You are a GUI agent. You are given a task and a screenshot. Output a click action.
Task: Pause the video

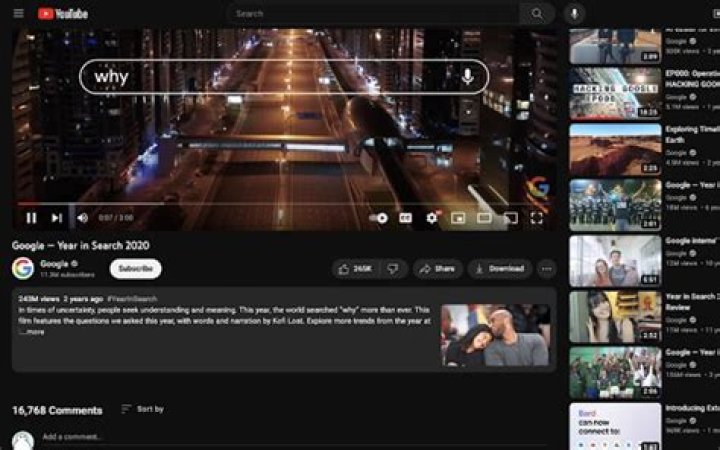[31, 218]
